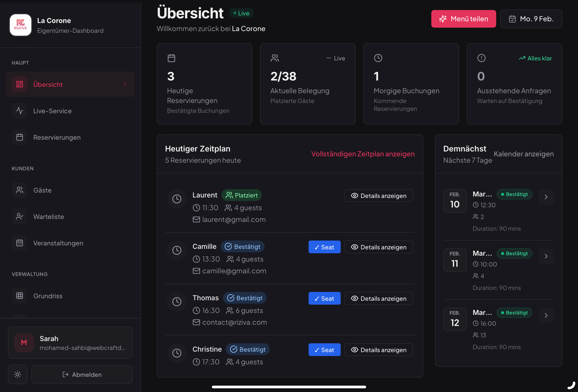Click the FEB. 11 date tile
This screenshot has width=578, height=392.
pyautogui.click(x=455, y=260)
